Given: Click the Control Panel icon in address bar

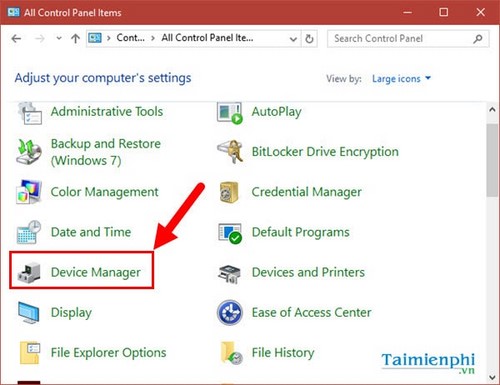Looking at the screenshot, I should [x=95, y=38].
